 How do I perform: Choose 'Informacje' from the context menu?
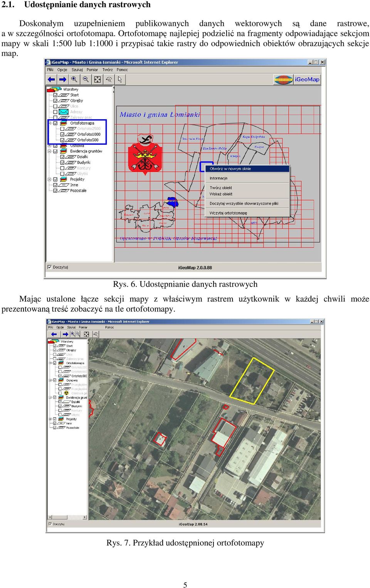247,178
